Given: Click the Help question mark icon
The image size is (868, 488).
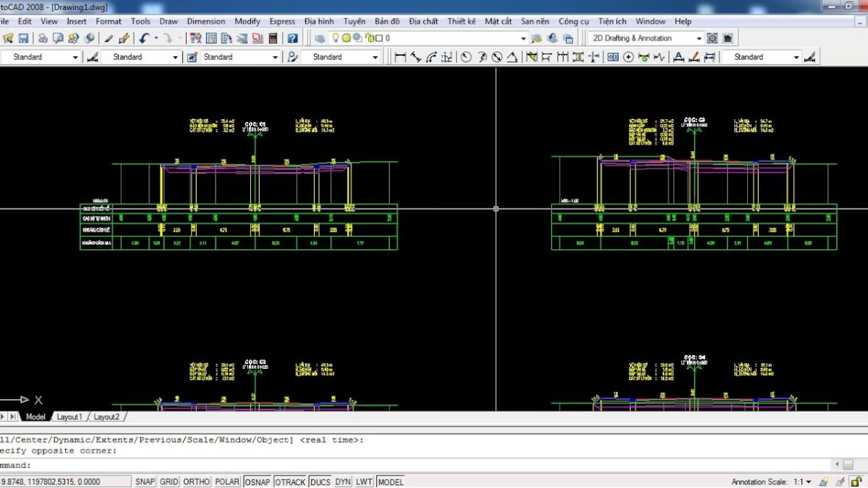Looking at the screenshot, I should click(x=292, y=38).
